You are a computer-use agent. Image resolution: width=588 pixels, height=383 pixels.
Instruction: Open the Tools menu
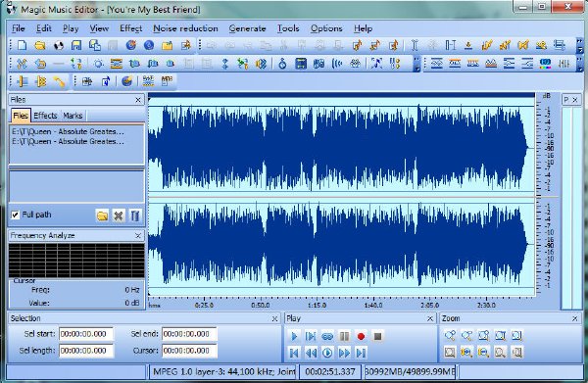[x=288, y=28]
